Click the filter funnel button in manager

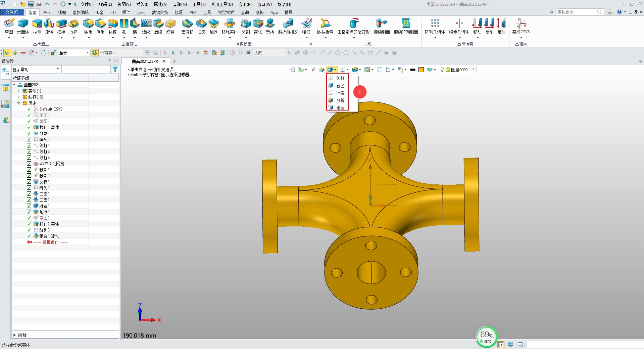tap(115, 69)
